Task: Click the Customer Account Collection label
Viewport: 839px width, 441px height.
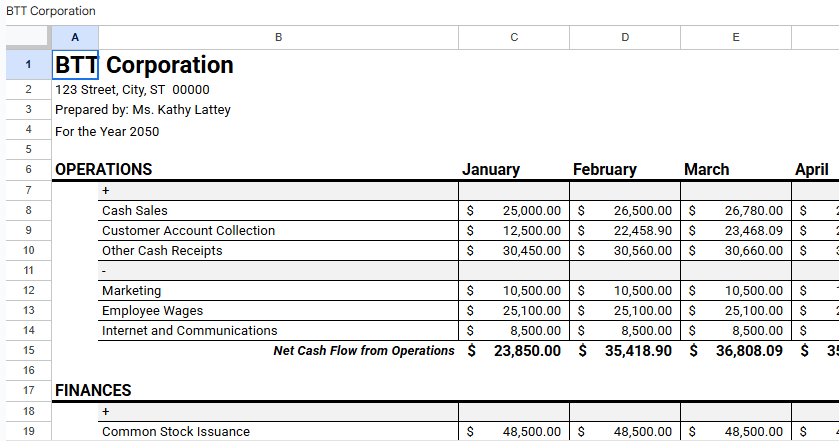Action: (188, 231)
